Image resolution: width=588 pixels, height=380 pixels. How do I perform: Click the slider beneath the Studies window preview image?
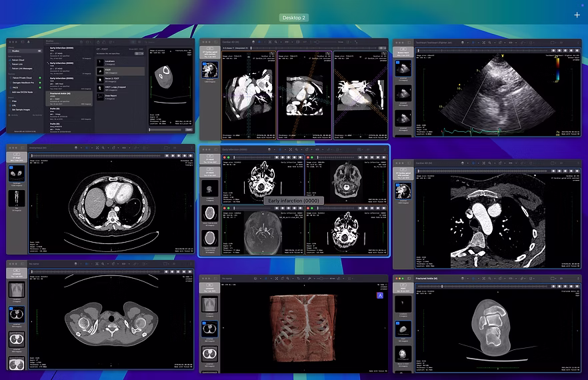(165, 130)
